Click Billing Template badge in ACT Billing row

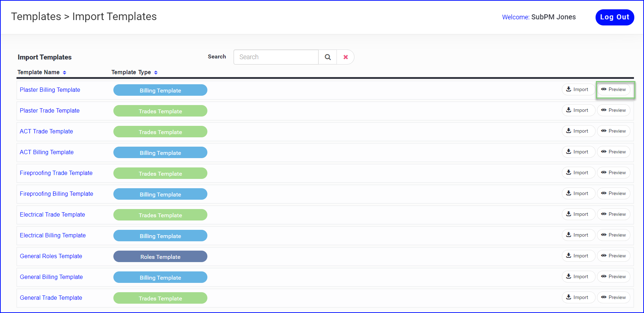pyautogui.click(x=160, y=152)
